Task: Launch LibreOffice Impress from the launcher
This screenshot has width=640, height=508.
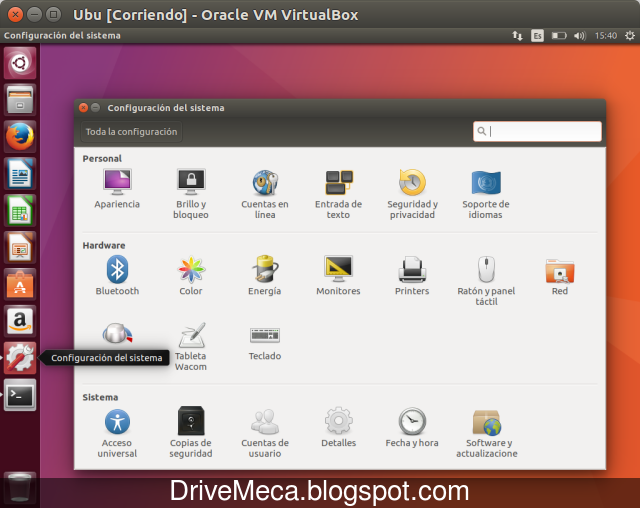Action: click(x=20, y=247)
